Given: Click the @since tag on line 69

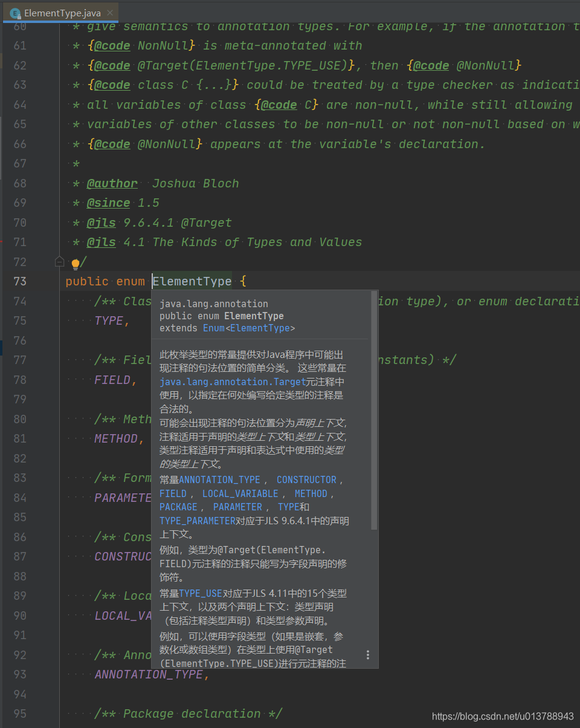Looking at the screenshot, I should tap(109, 203).
